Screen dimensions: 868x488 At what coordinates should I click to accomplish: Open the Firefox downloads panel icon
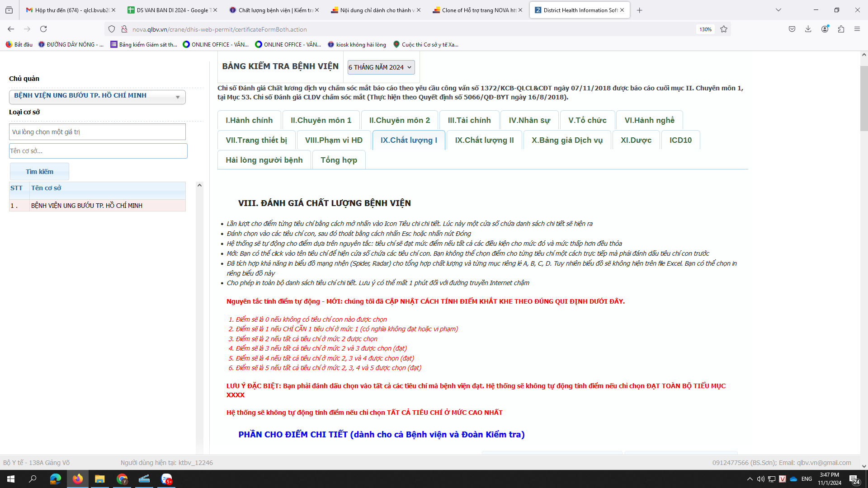coord(808,29)
